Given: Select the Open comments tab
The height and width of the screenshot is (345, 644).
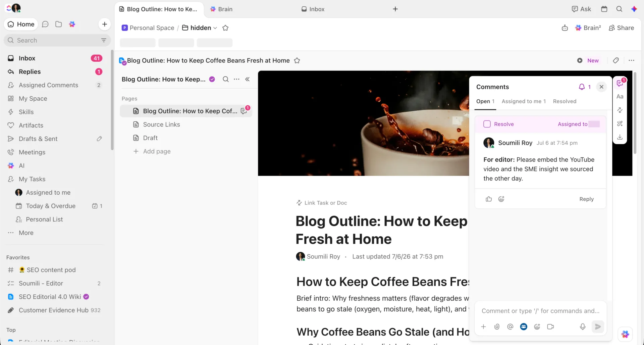Looking at the screenshot, I should (x=485, y=101).
